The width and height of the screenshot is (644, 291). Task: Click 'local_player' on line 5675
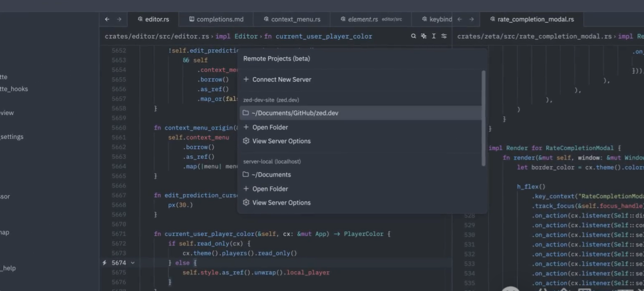coord(308,272)
